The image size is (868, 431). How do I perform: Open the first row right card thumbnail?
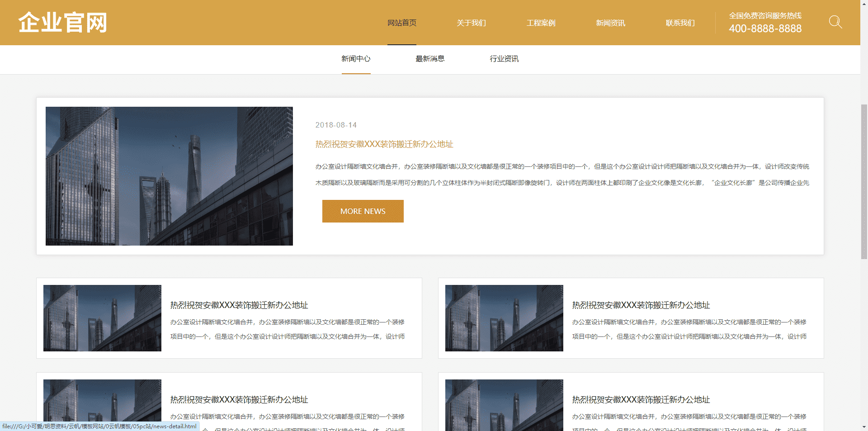[504, 318]
